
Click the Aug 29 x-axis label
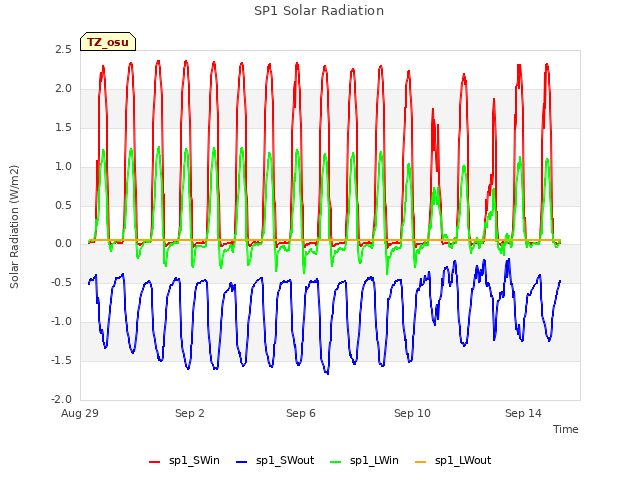80,413
